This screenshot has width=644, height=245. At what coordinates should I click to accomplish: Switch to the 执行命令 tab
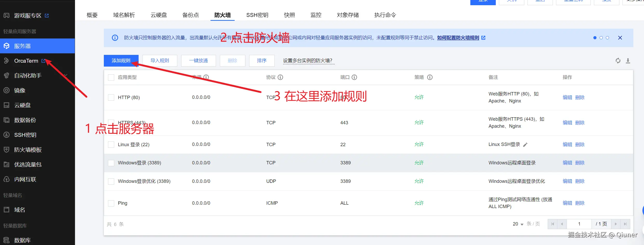coord(385,15)
